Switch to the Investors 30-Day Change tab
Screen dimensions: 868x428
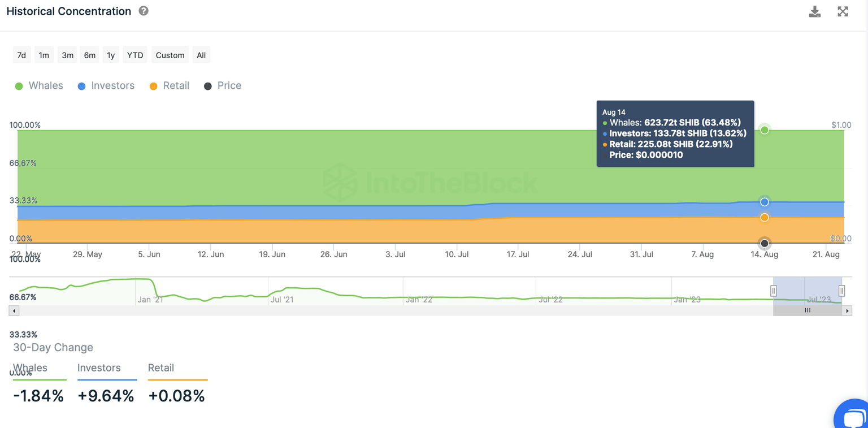pyautogui.click(x=99, y=368)
